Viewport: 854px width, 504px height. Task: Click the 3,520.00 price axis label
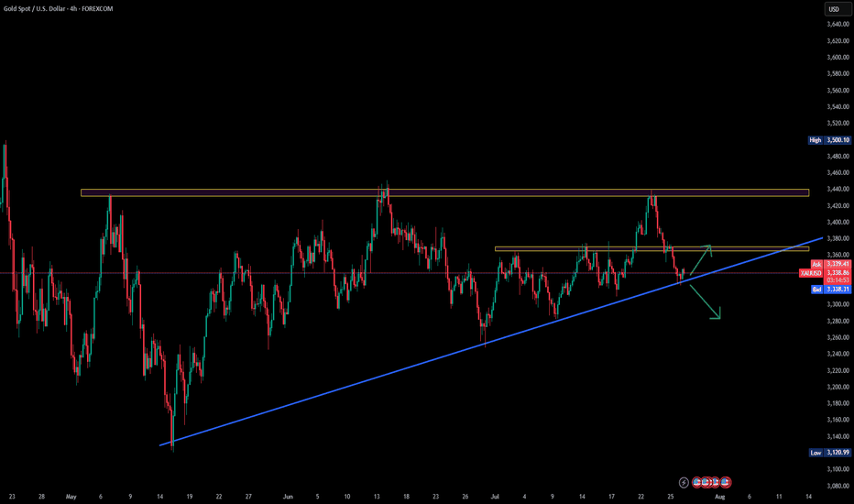coord(838,123)
